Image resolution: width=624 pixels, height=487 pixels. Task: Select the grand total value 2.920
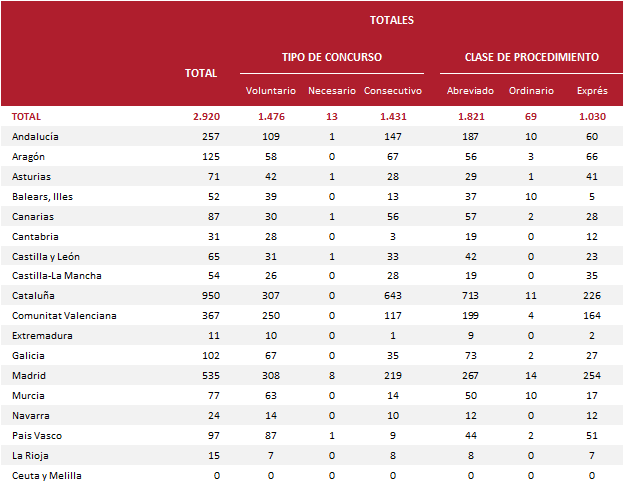click(x=205, y=117)
